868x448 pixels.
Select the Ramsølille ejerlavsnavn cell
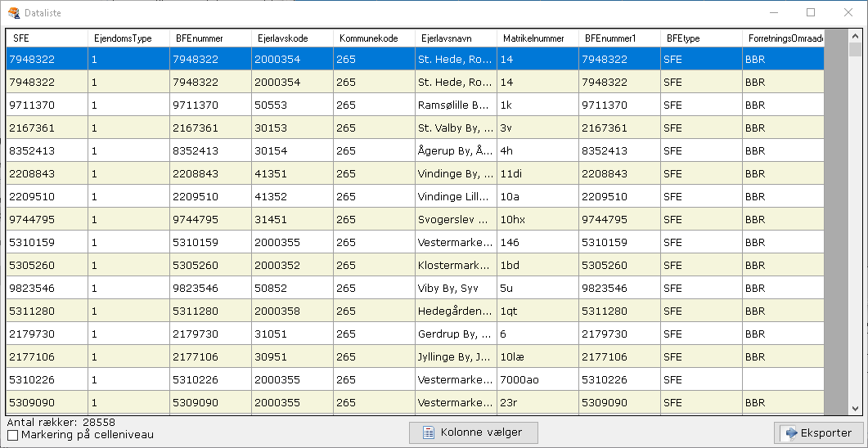(x=454, y=105)
